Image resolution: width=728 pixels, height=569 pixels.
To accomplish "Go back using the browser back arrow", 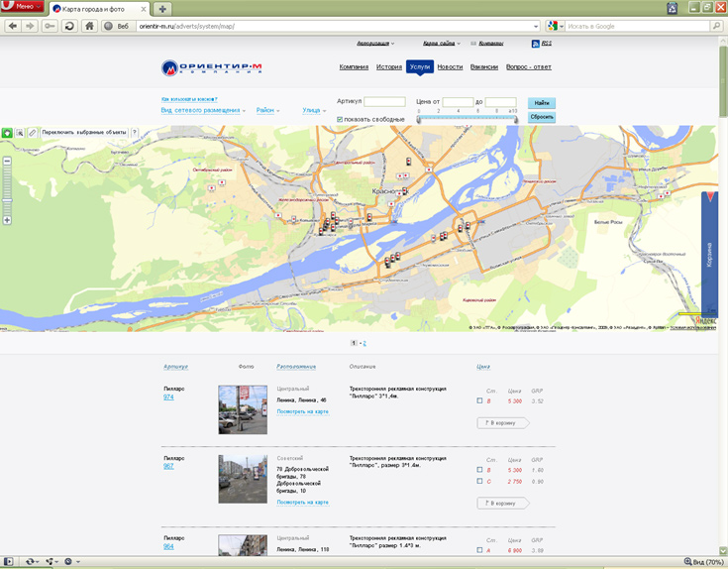I will [13, 26].
